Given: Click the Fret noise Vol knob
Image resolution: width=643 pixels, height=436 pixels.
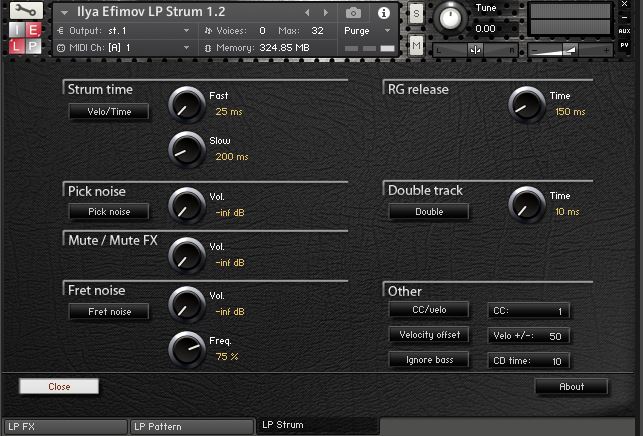Looking at the screenshot, I should [x=187, y=305].
